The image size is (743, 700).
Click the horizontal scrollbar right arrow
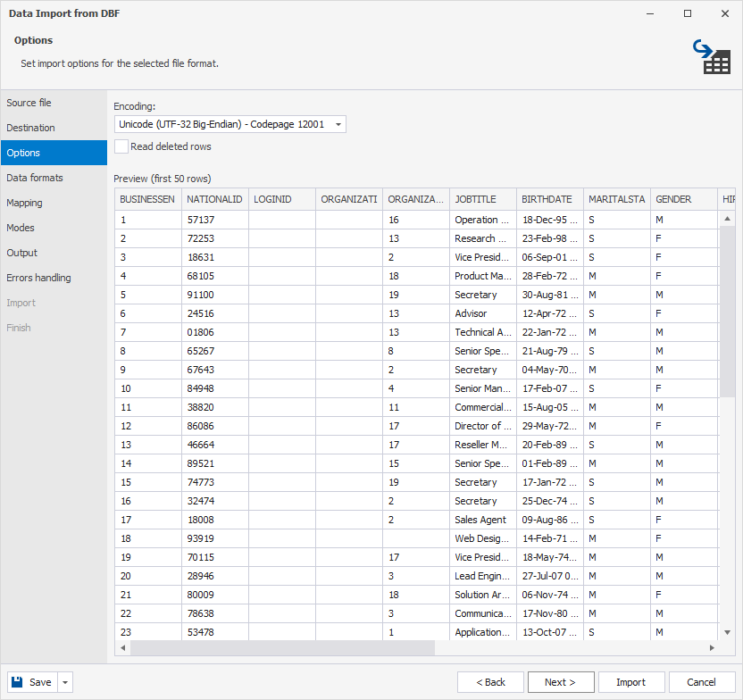tap(712, 648)
